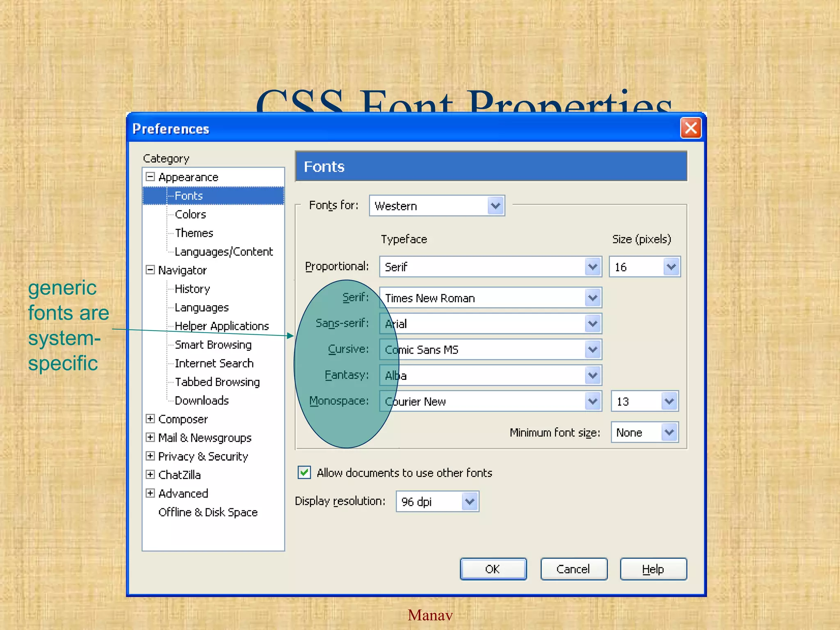Screen dimensions: 840x630
Task: Expand the Composer category
Action: tap(150, 419)
